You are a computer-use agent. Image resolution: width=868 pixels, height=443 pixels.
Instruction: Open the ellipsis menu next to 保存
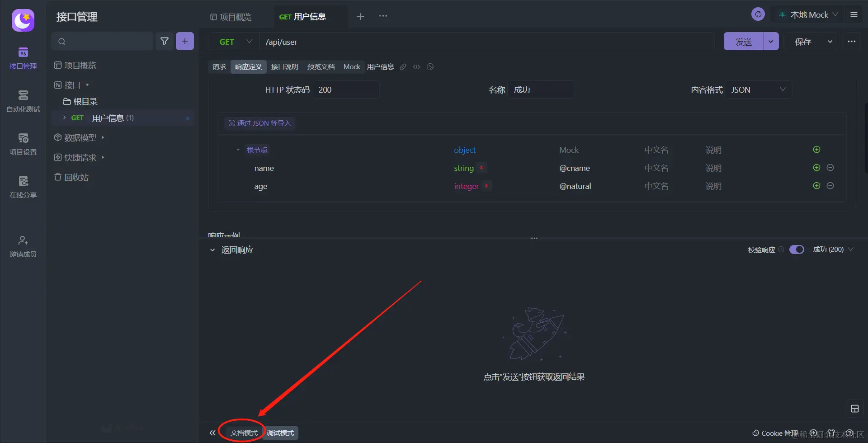tap(852, 41)
